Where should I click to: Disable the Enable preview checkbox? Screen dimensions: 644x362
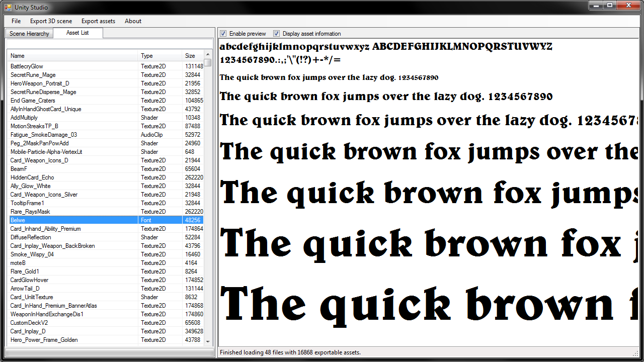(x=223, y=33)
